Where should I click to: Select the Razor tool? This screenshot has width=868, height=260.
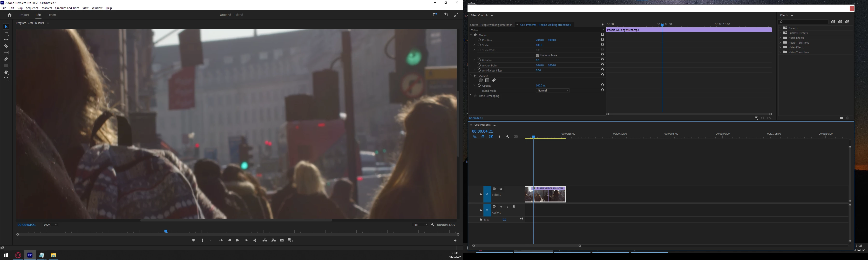[6, 46]
